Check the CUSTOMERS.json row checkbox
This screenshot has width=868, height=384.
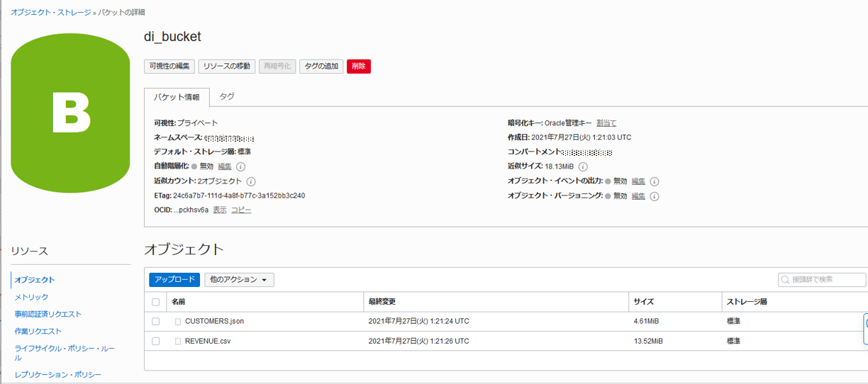pos(156,322)
